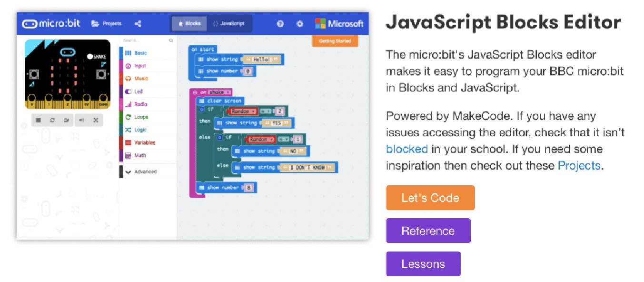Screen dimensions: 644x282
Task: Follow the "Projects" link in the paragraph
Action: [x=579, y=166]
